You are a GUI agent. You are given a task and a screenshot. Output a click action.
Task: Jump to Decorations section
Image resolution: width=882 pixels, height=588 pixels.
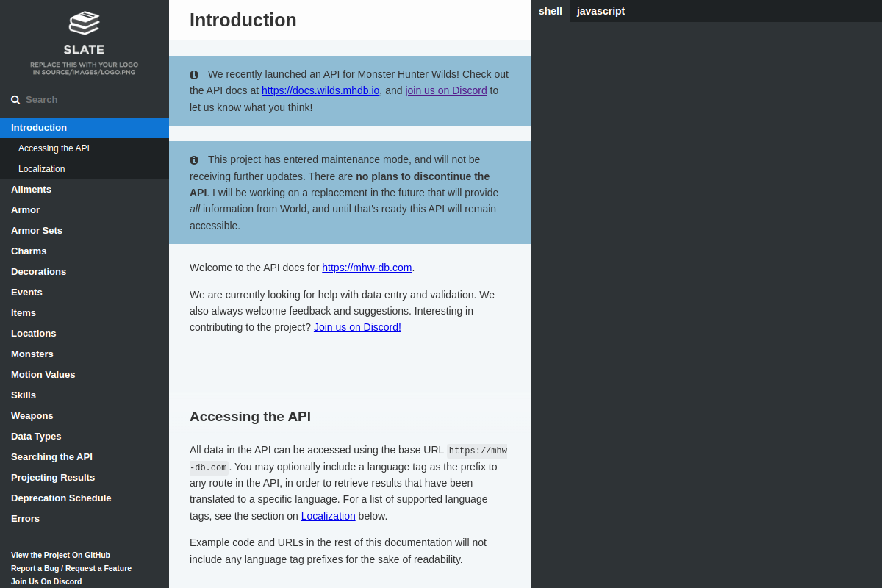click(x=85, y=272)
